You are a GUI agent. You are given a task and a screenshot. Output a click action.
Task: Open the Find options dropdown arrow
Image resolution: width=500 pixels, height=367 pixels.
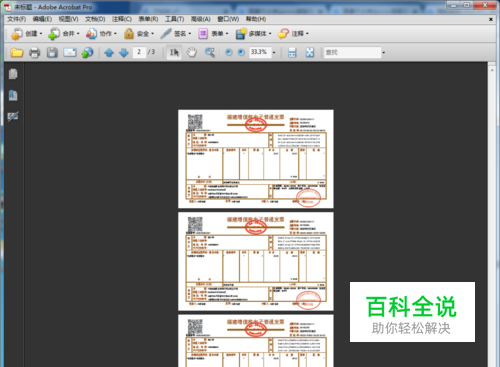(384, 52)
